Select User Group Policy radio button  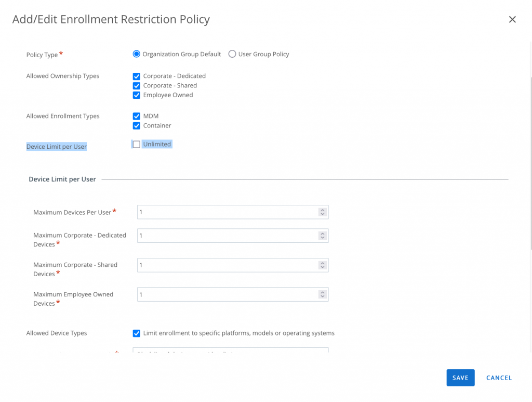coord(232,54)
